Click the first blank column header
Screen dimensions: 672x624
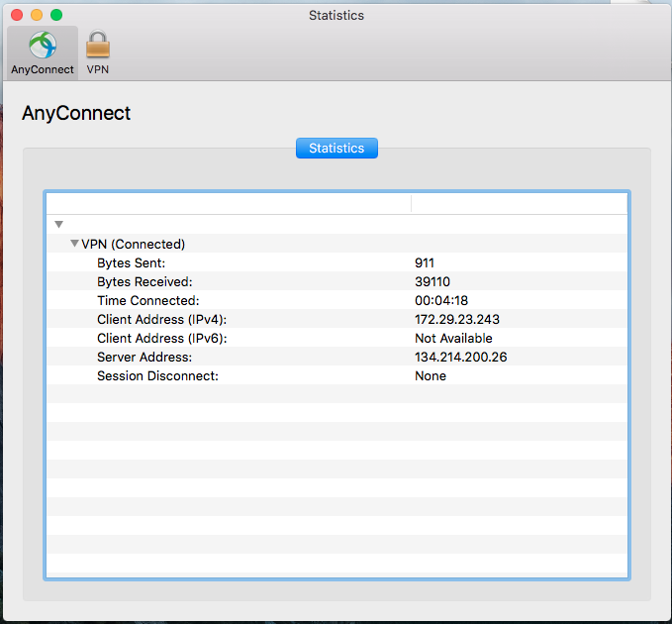229,203
